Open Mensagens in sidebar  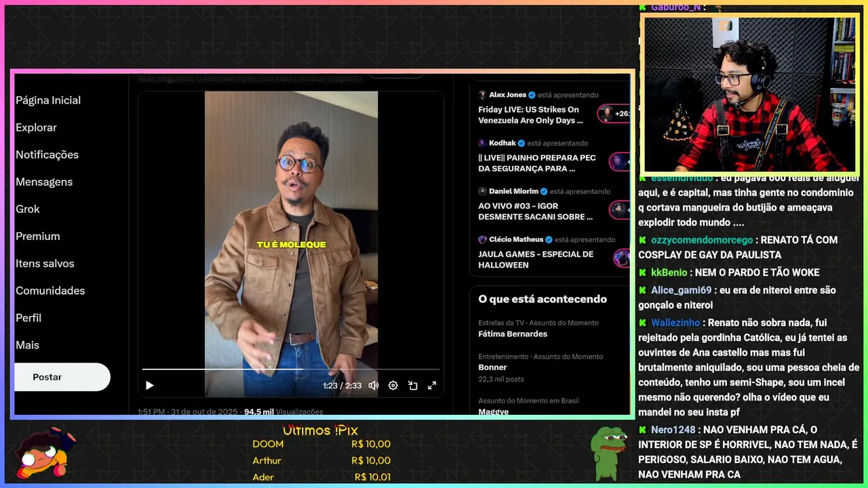coord(44,182)
